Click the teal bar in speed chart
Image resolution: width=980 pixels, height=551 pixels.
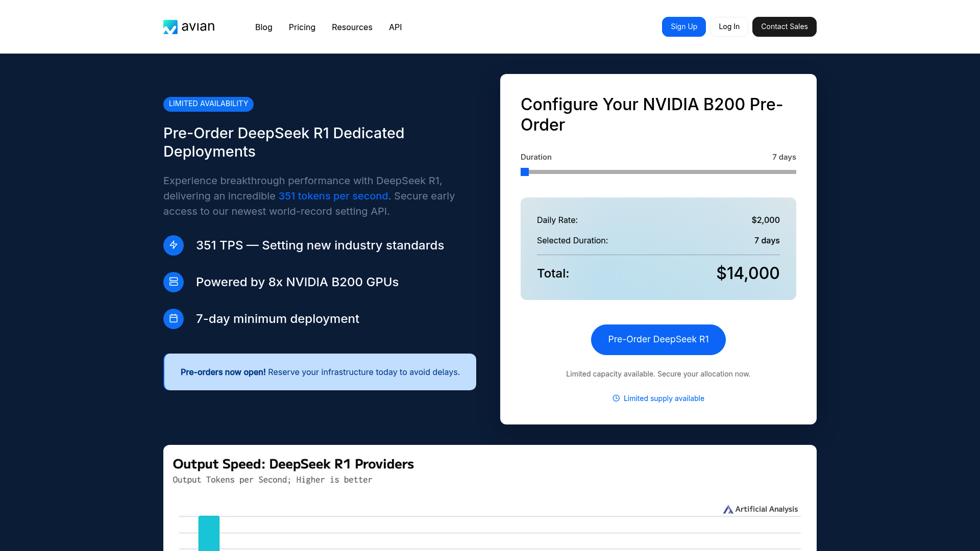pyautogui.click(x=209, y=533)
